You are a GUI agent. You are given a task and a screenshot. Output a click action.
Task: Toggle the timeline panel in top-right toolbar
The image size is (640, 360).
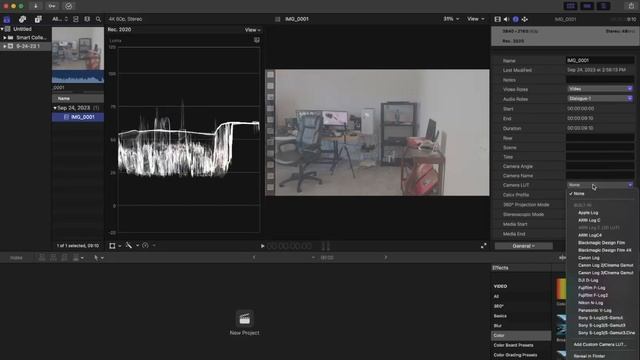tap(587, 6)
